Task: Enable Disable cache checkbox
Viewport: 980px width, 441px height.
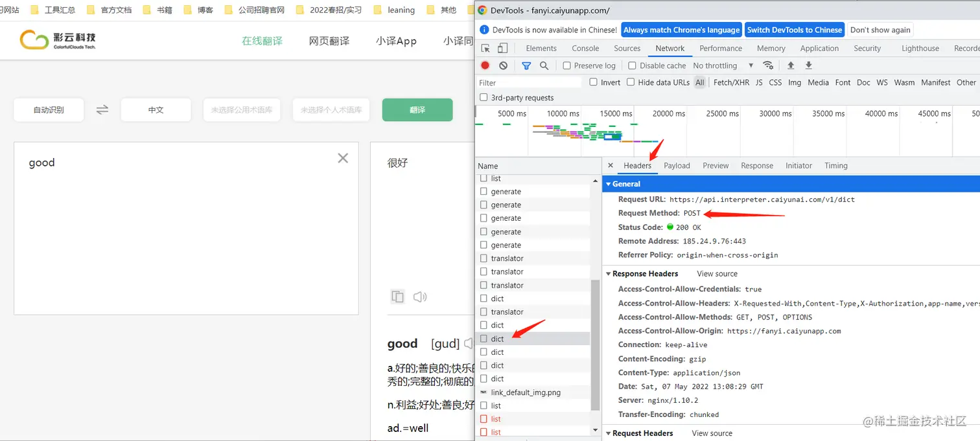Action: tap(632, 65)
